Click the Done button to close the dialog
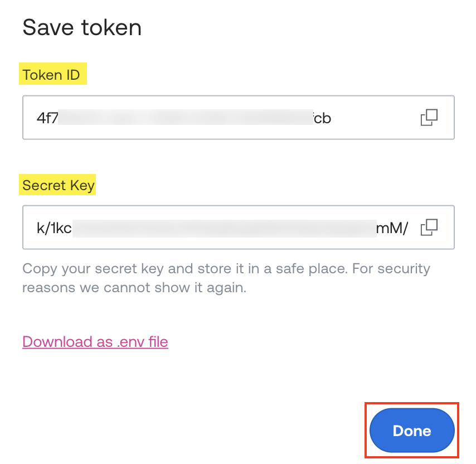Screen dimensions: 476x464 tap(411, 430)
